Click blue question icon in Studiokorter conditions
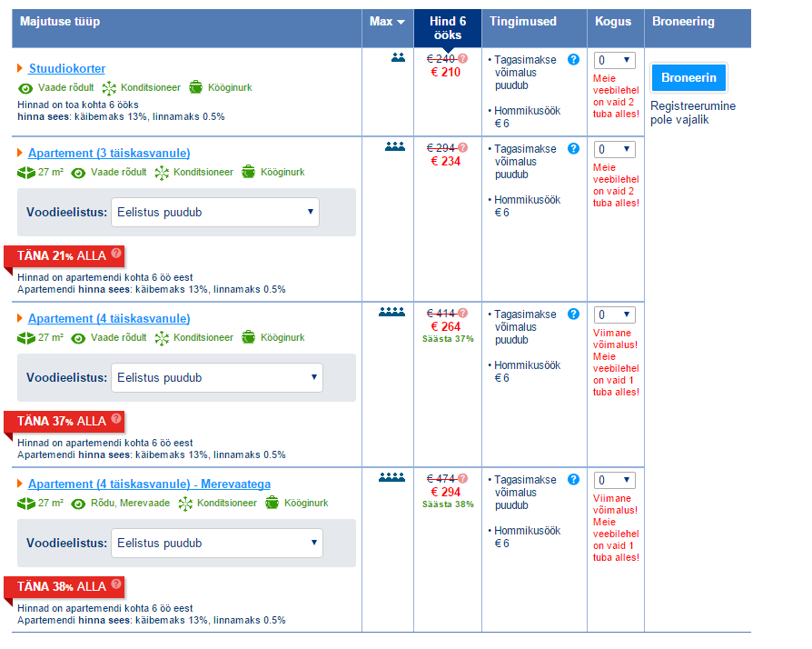812x649 pixels. tap(573, 60)
